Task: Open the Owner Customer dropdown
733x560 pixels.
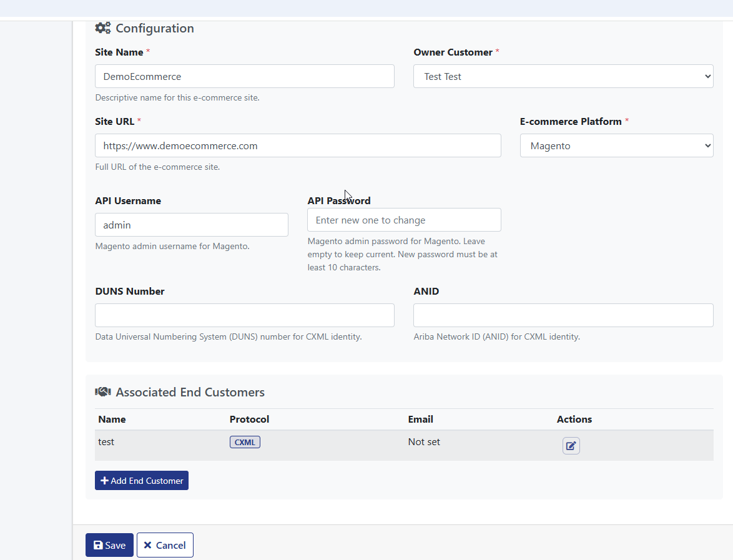Action: (563, 76)
